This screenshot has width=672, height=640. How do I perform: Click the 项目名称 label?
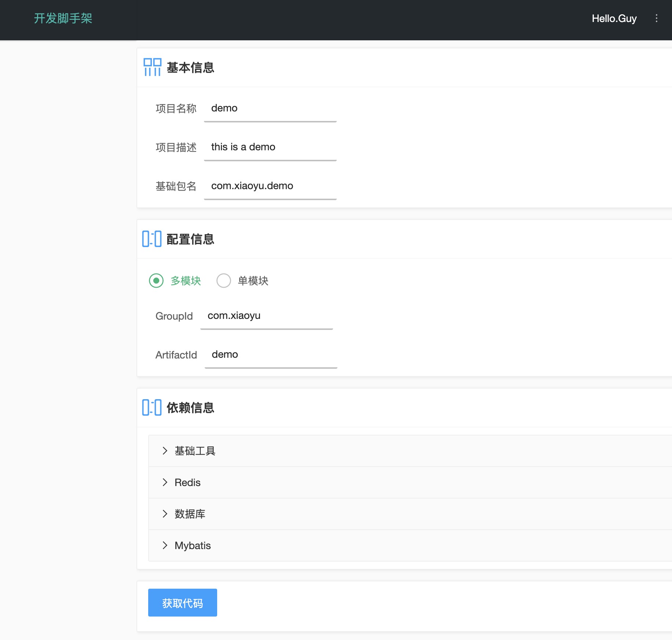pos(176,108)
